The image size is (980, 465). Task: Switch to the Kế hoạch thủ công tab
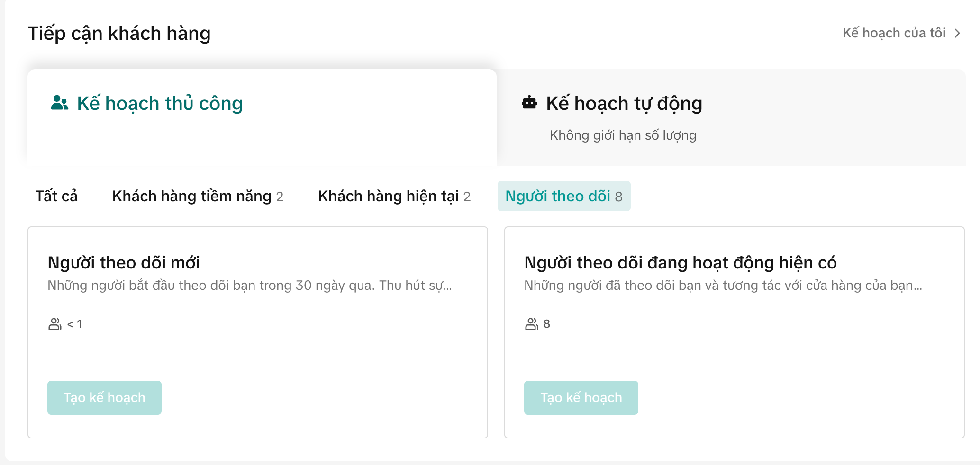pyautogui.click(x=160, y=104)
